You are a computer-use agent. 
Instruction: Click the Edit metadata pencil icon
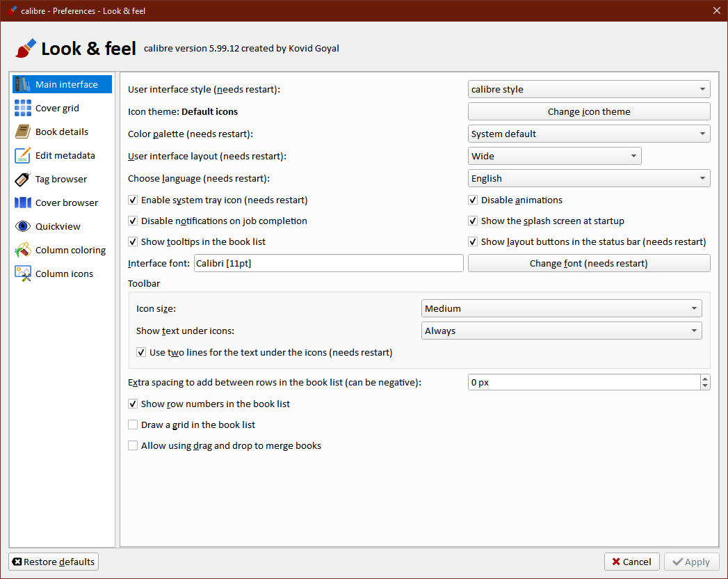23,155
